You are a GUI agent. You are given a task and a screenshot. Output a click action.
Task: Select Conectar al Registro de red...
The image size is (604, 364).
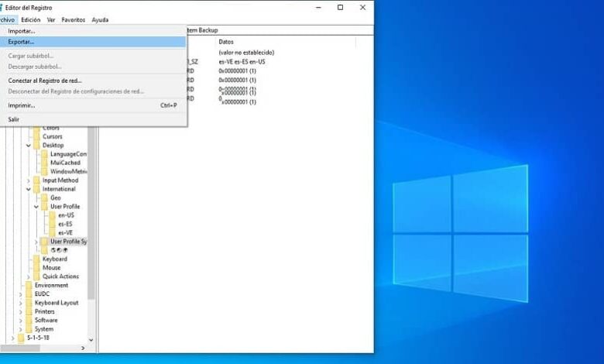pyautogui.click(x=93, y=81)
